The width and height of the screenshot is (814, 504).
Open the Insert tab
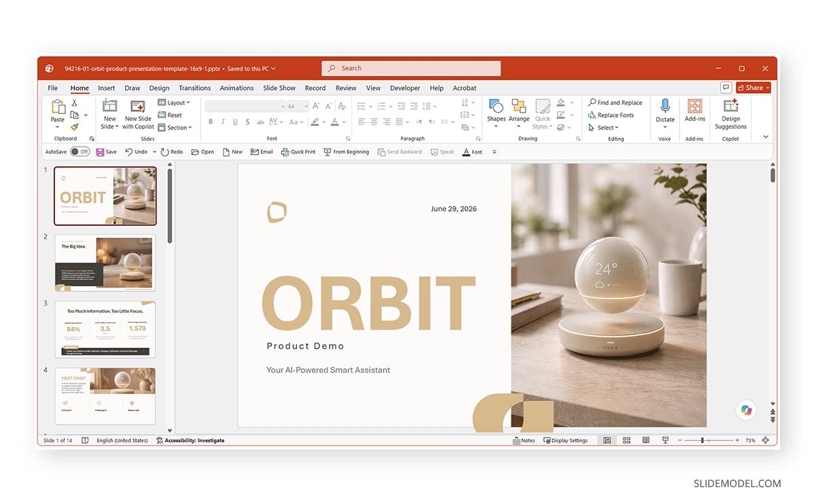pos(106,88)
